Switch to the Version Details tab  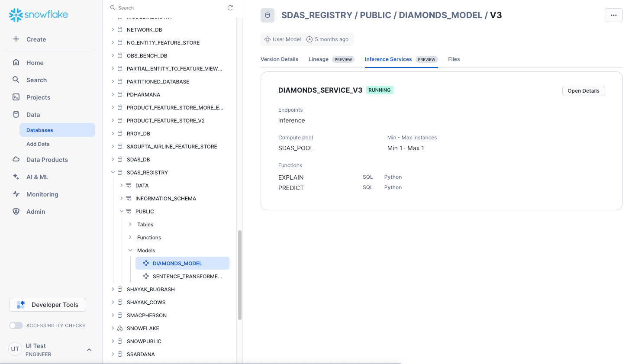coord(279,59)
